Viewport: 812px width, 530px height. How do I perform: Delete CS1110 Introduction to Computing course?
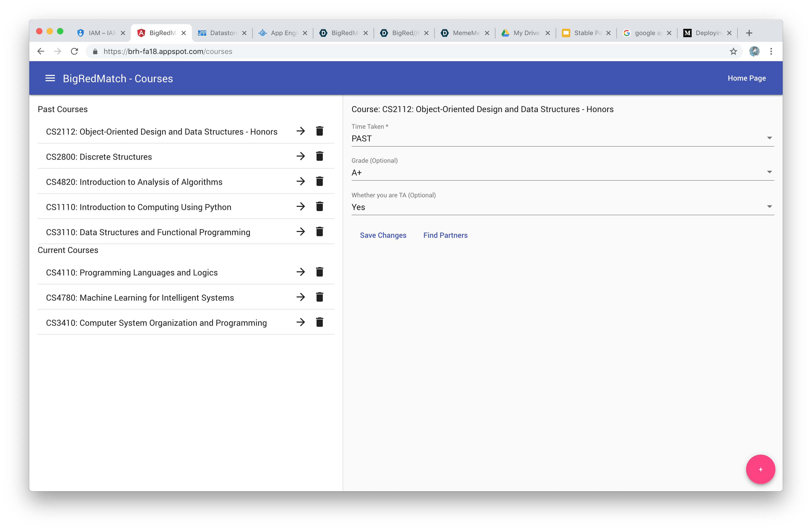point(319,207)
